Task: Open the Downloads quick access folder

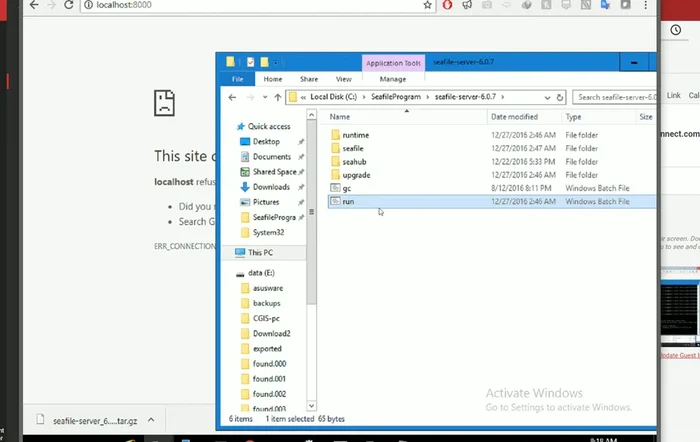Action: click(271, 187)
